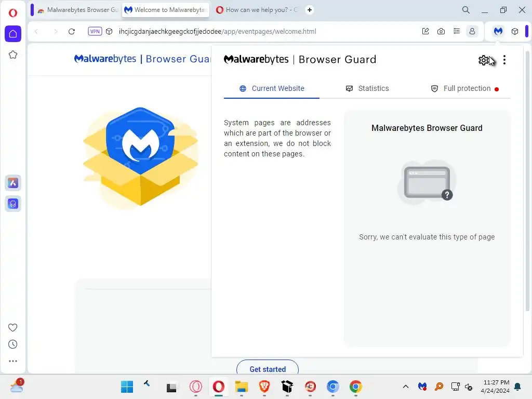
Task: Click the Malwarebytes Browser Guard page logo
Action: [142, 59]
